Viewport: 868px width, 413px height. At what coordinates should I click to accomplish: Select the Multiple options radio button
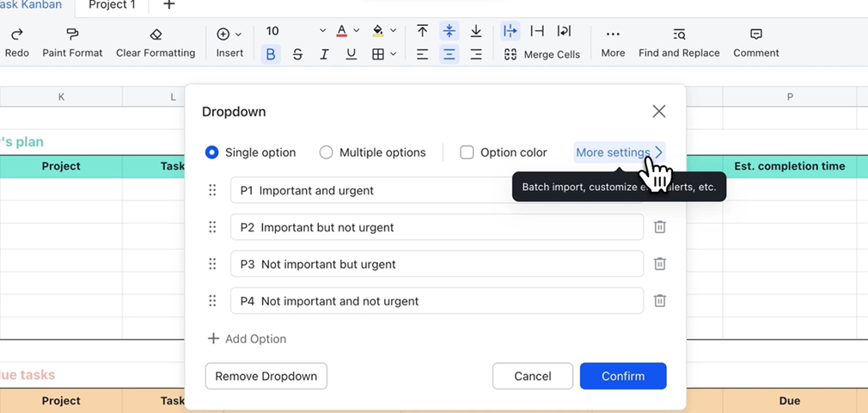click(327, 152)
